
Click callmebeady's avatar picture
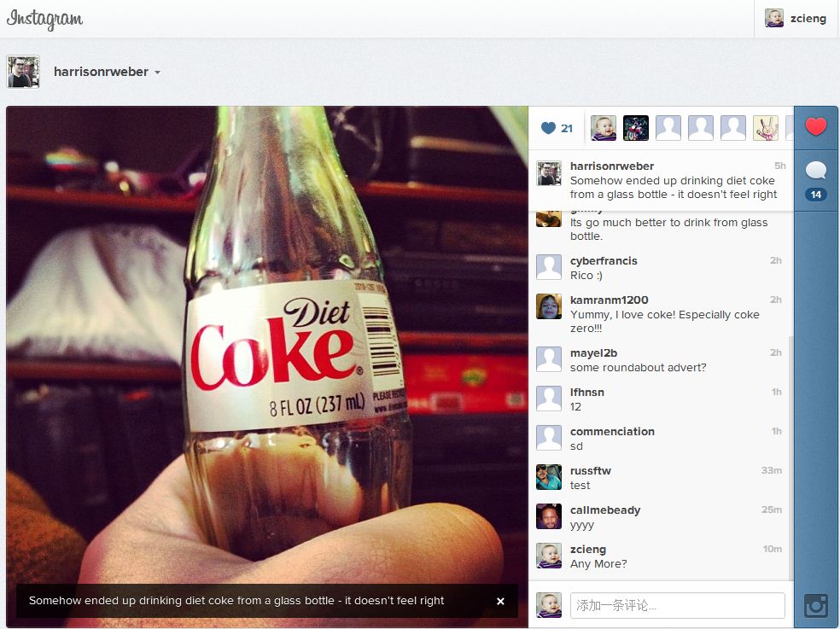549,516
